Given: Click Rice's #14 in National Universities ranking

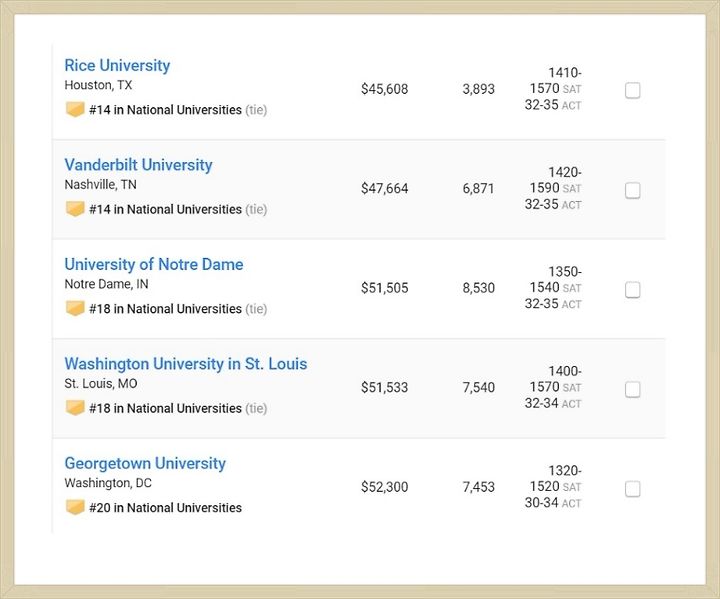Looking at the screenshot, I should click(x=165, y=110).
